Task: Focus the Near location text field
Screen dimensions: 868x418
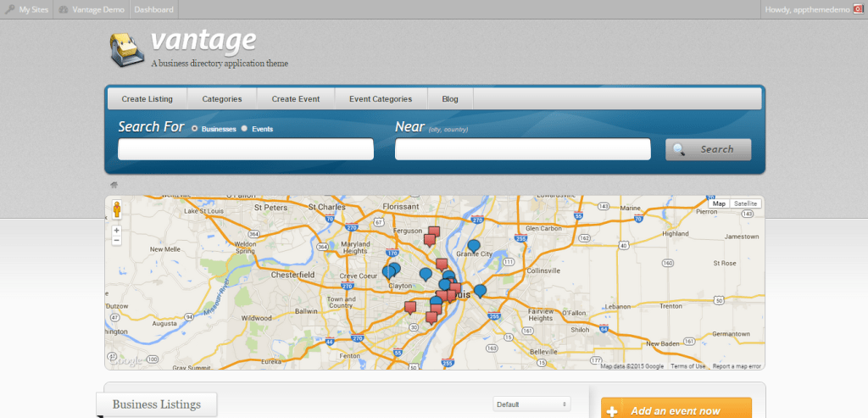Action: pos(522,149)
